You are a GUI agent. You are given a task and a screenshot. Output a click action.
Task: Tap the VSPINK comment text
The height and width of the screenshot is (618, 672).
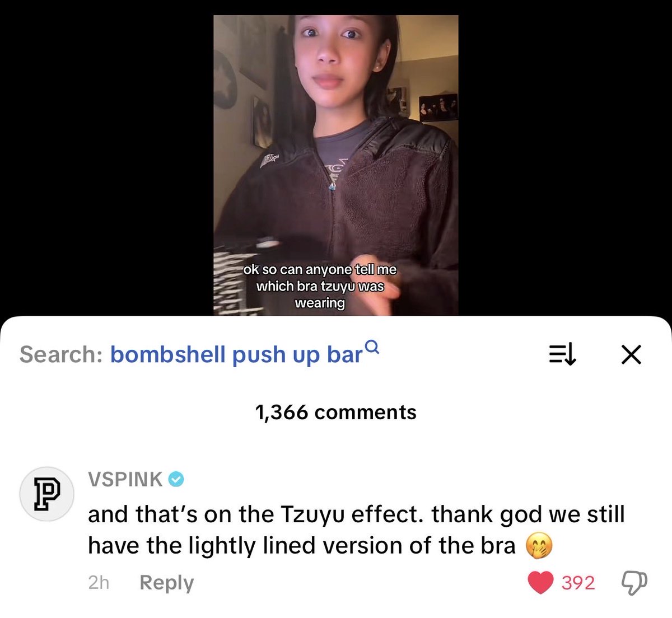(x=356, y=530)
